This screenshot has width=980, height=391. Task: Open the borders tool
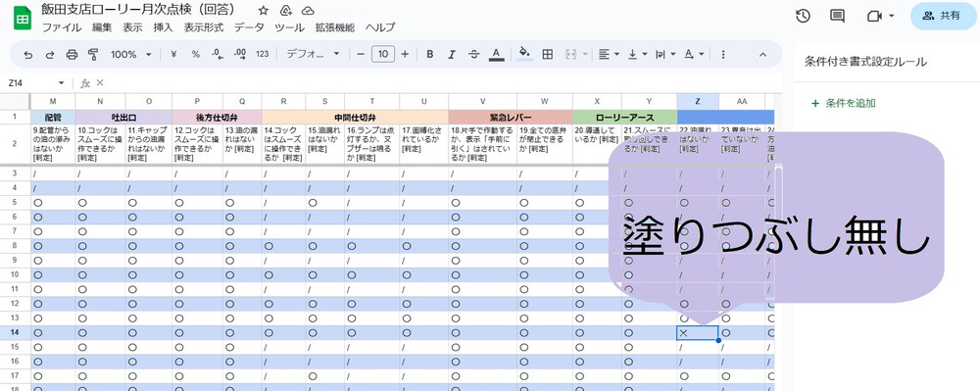(x=548, y=54)
